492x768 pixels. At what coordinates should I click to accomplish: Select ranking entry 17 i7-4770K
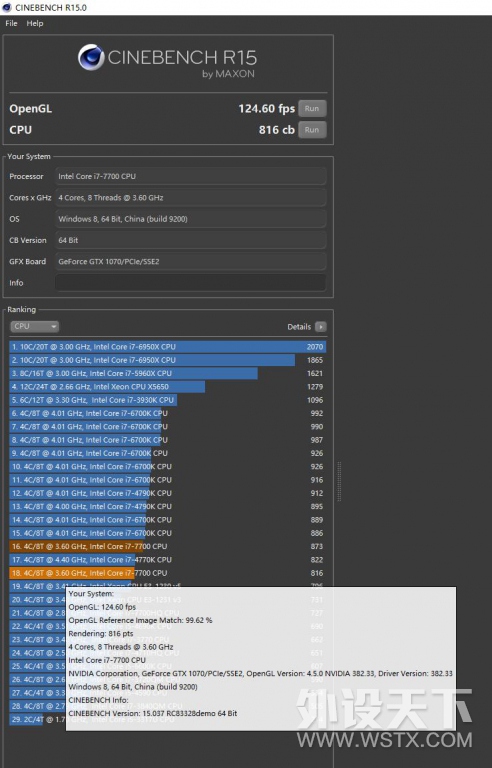(x=167, y=559)
